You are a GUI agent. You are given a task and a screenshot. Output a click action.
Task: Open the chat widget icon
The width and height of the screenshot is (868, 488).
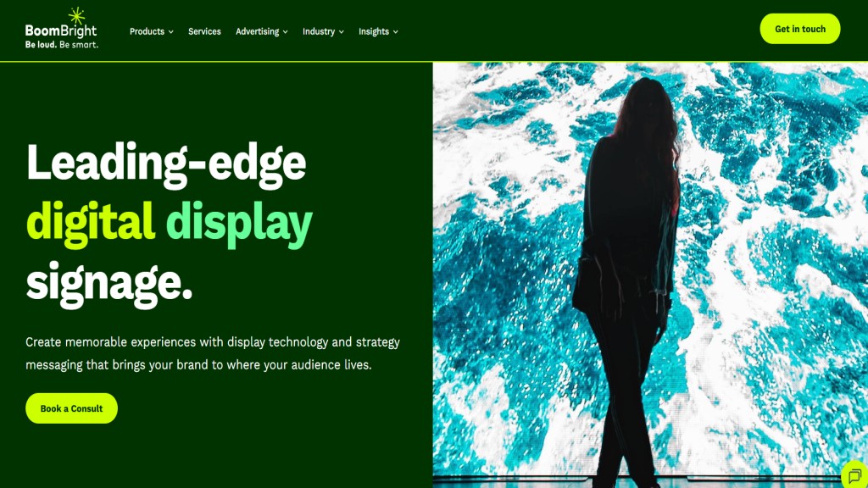pyautogui.click(x=854, y=476)
